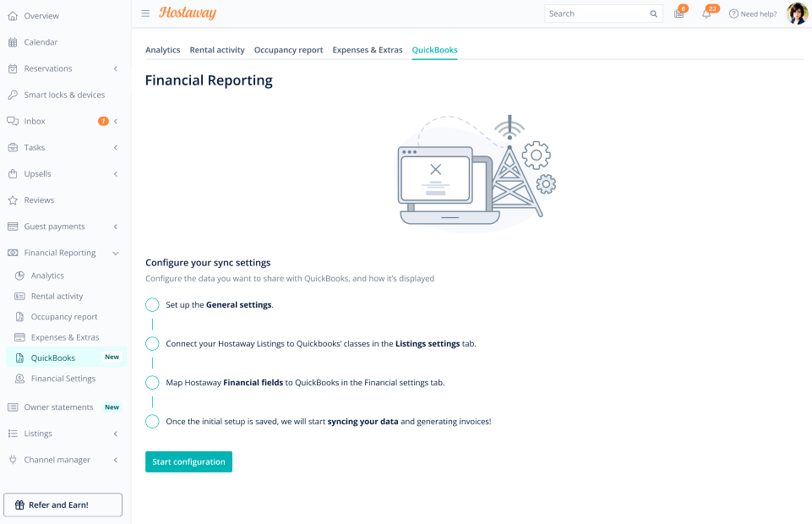The image size is (812, 524).
Task: Click the Start configuration button
Action: (188, 461)
